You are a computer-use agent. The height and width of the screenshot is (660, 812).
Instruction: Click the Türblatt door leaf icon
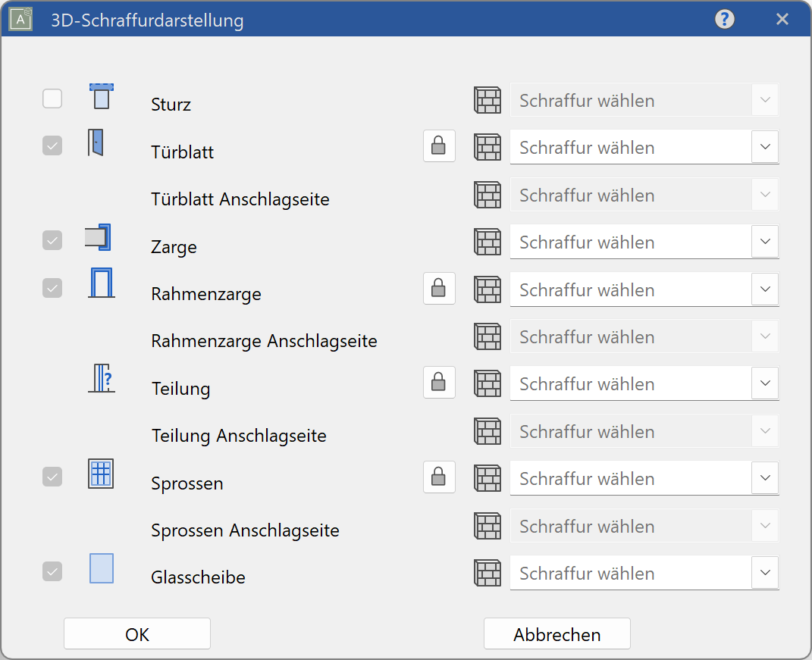pyautogui.click(x=96, y=142)
